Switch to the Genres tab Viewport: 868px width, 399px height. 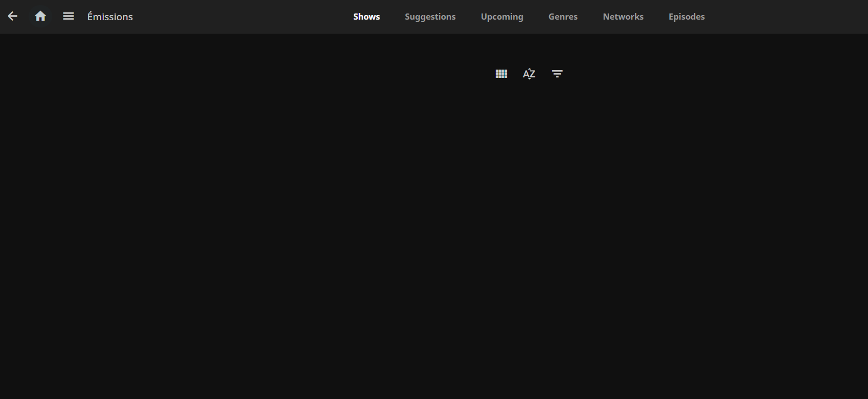(x=563, y=17)
